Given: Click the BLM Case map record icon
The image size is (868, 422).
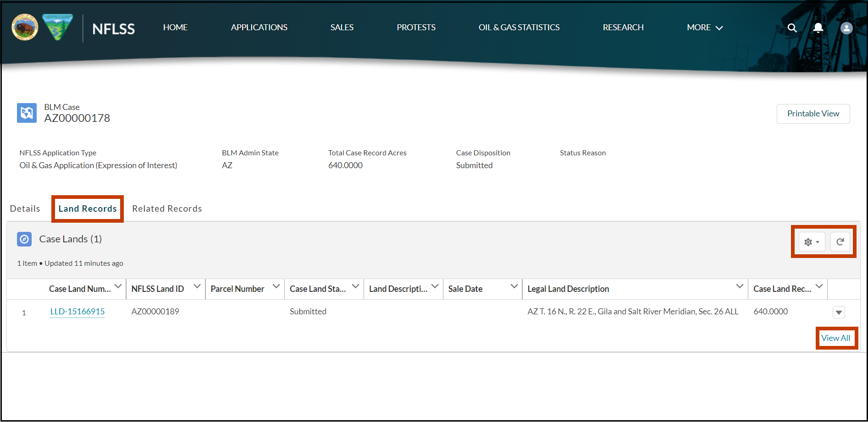Looking at the screenshot, I should pyautogui.click(x=27, y=113).
